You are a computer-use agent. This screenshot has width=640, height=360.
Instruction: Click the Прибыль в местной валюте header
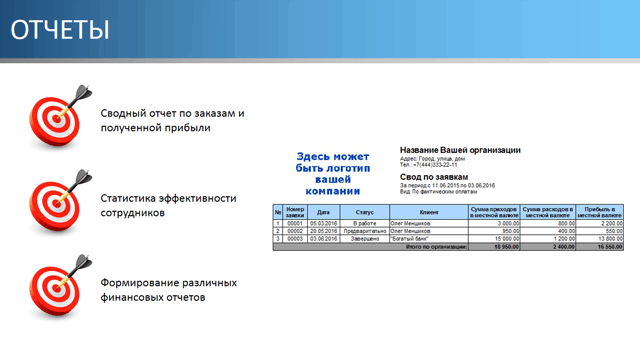click(x=600, y=212)
